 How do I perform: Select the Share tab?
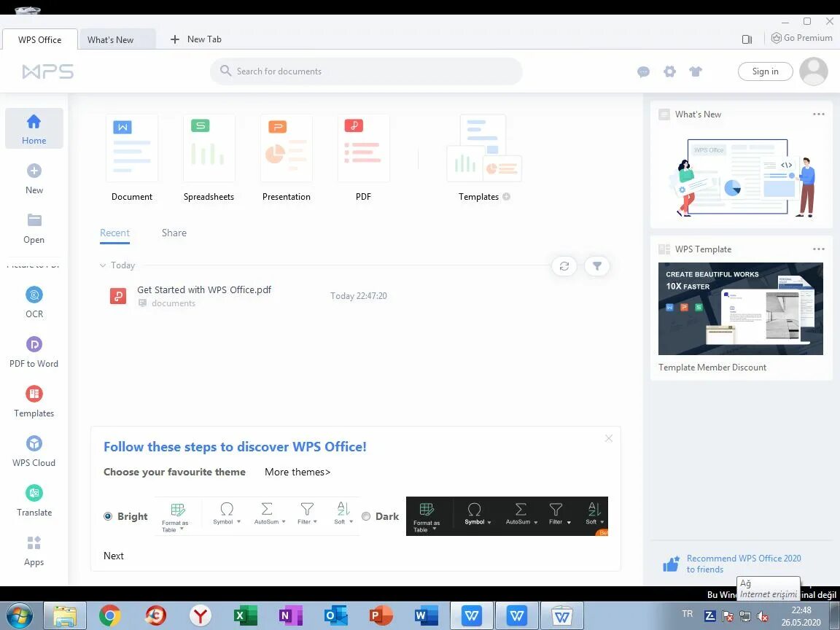pos(174,233)
